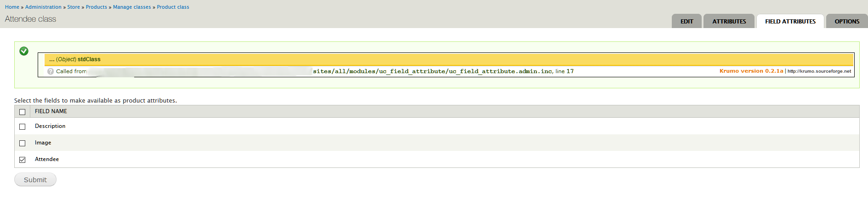This screenshot has height=213, width=868.
Task: Follow the Home breadcrumb link
Action: point(12,7)
